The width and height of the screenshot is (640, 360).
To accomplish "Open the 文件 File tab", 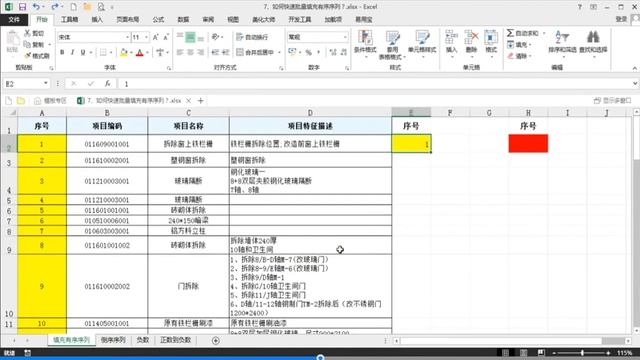I will pyautogui.click(x=14, y=20).
